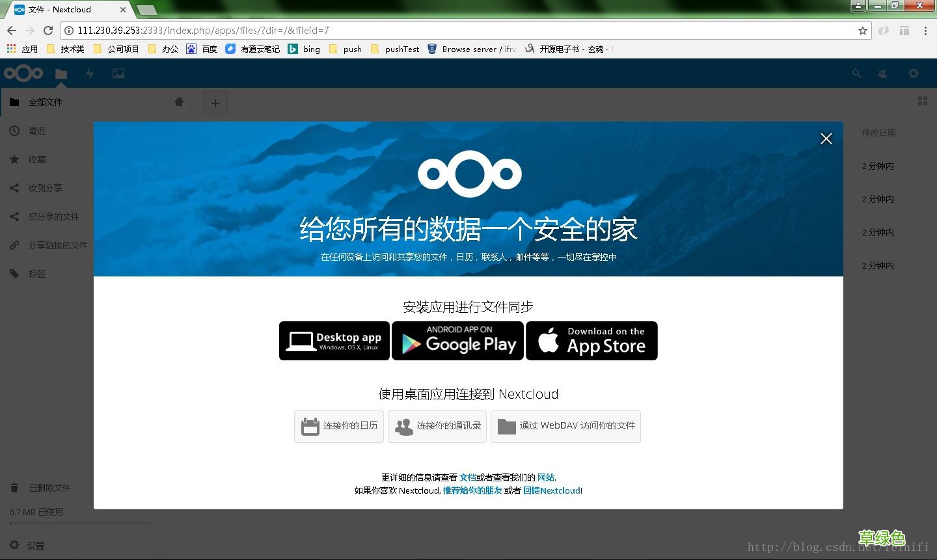Switch to grid view of files
Image resolution: width=937 pixels, height=560 pixels.
[923, 101]
